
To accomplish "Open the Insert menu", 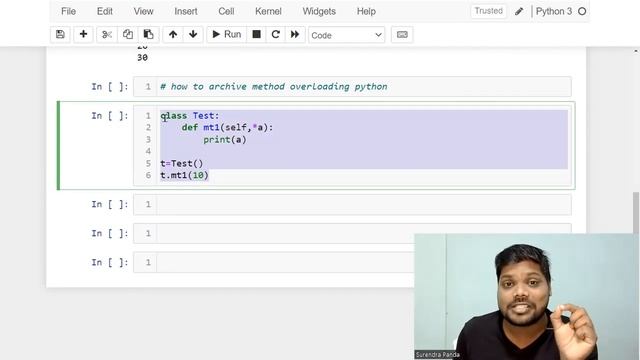I will 186,11.
